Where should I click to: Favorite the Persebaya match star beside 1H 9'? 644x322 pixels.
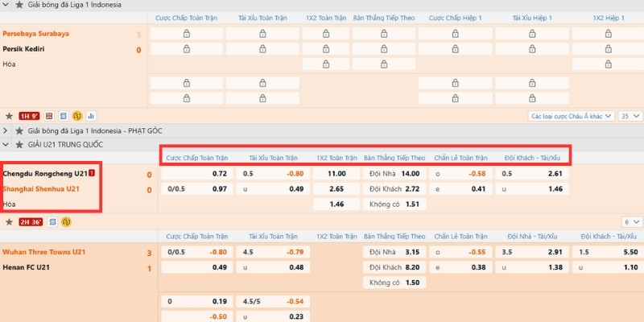coord(9,116)
